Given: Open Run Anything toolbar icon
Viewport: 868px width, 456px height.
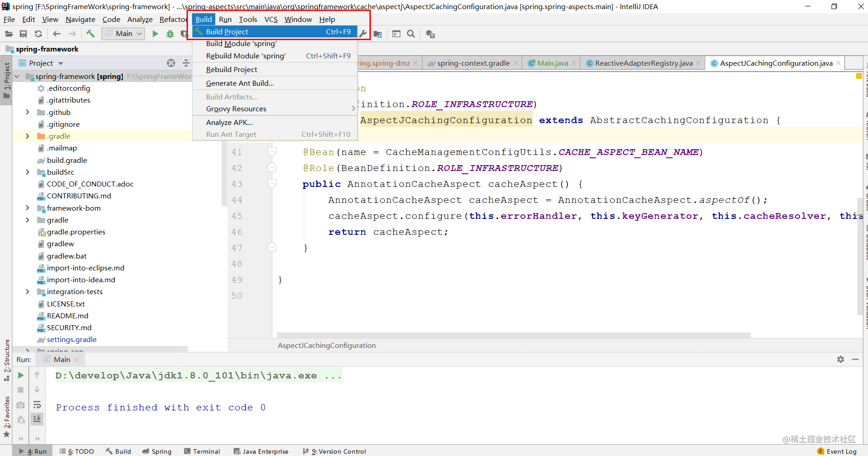Looking at the screenshot, I should pos(396,34).
